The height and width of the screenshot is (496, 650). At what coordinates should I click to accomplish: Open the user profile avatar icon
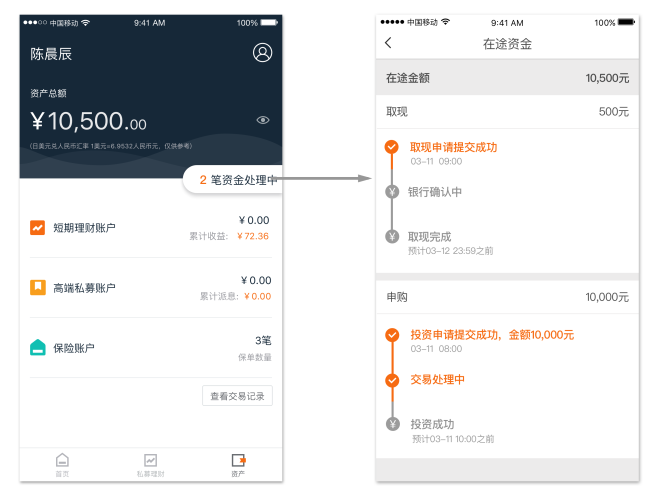[x=262, y=53]
